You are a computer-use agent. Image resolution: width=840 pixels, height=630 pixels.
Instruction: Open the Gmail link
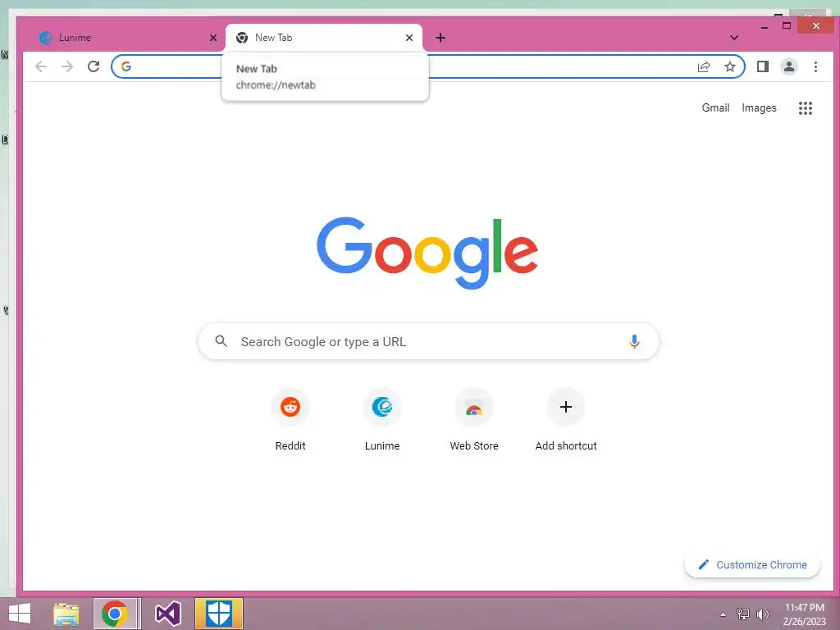point(715,107)
